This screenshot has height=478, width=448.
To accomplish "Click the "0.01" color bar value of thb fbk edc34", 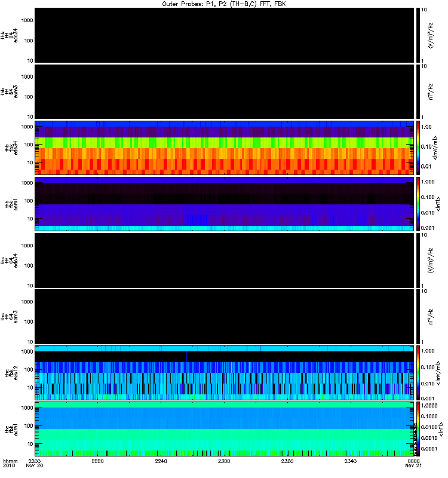I will click(x=426, y=167).
